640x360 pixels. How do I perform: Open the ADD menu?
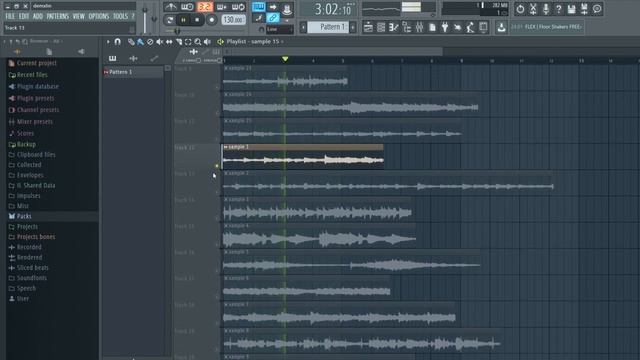(38, 16)
